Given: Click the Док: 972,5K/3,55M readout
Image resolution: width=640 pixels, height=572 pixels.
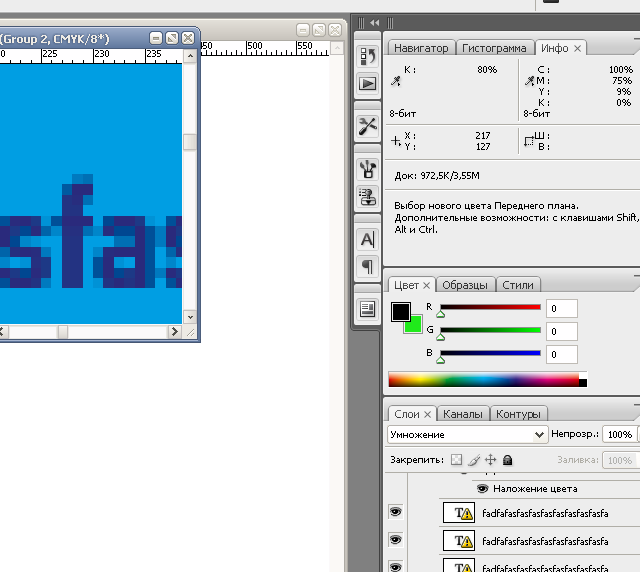Looking at the screenshot, I should click(437, 176).
